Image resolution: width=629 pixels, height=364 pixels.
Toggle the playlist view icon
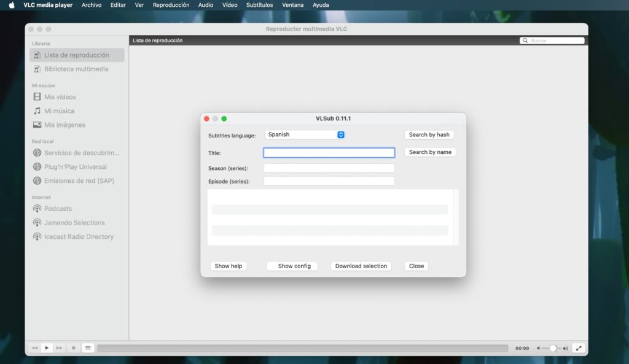[88, 347]
